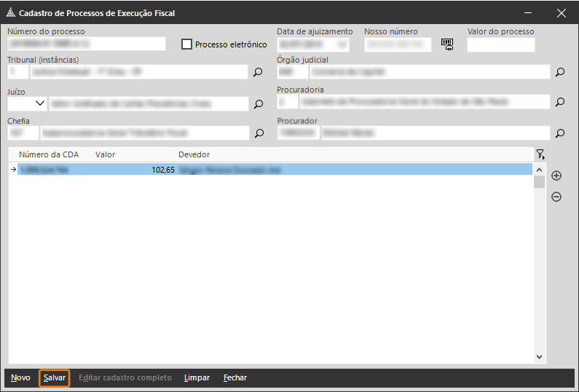Remove the CDA with the minus icon
Image resolution: width=579 pixels, height=392 pixels.
556,197
